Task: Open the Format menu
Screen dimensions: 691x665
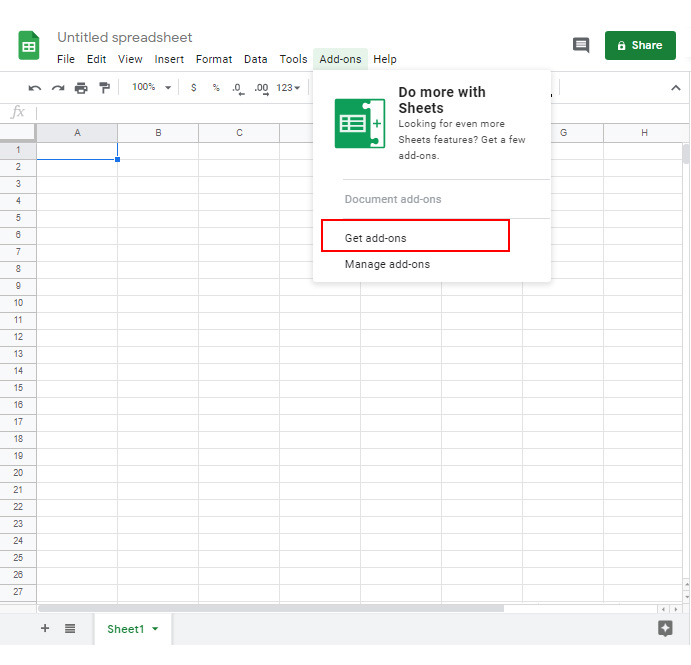Action: pos(214,59)
